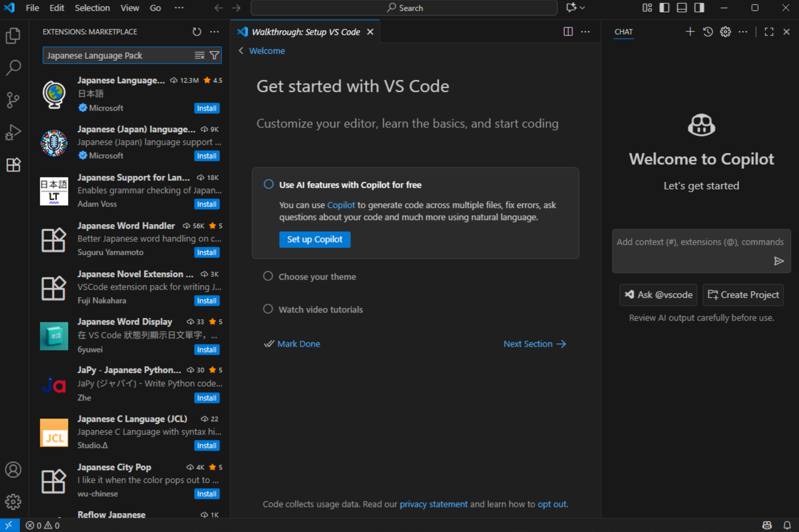Refresh the extensions marketplace list
The height and width of the screenshot is (532, 799).
[197, 32]
